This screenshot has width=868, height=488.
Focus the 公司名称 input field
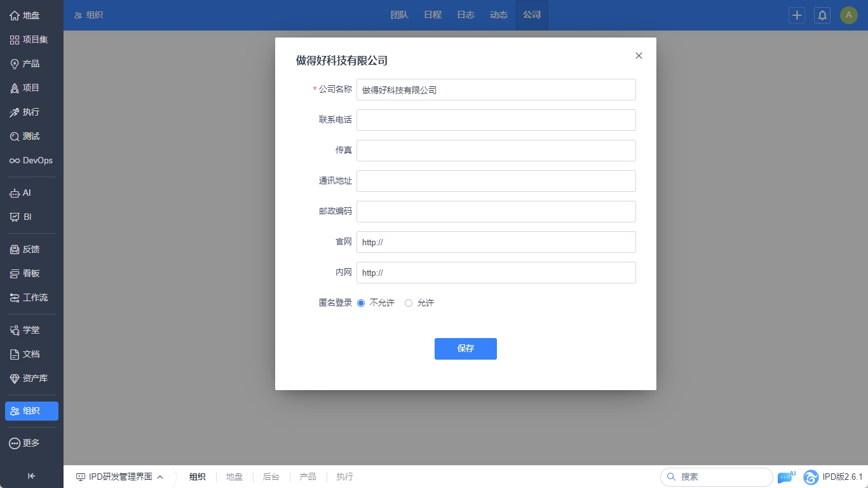point(496,90)
